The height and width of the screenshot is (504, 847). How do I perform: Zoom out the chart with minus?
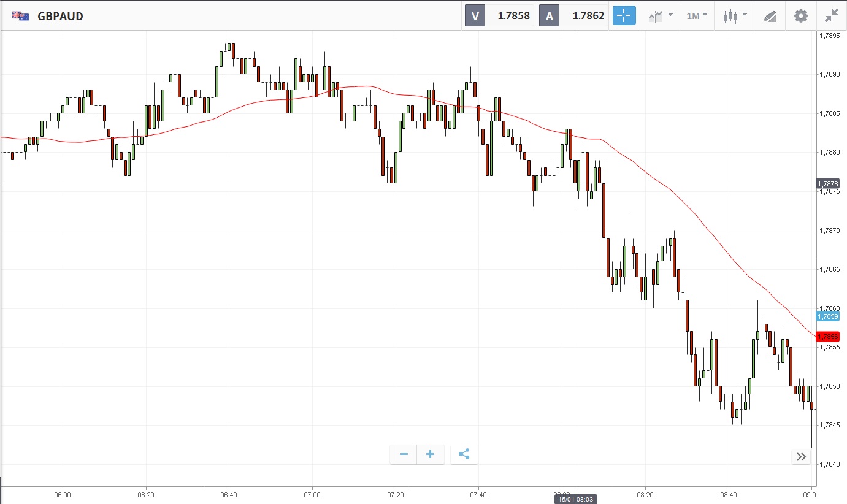click(x=404, y=454)
